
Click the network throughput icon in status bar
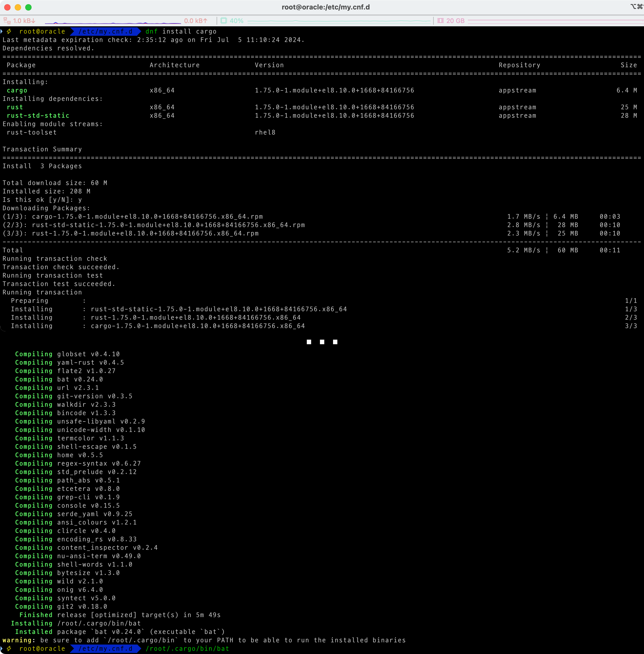tap(7, 21)
